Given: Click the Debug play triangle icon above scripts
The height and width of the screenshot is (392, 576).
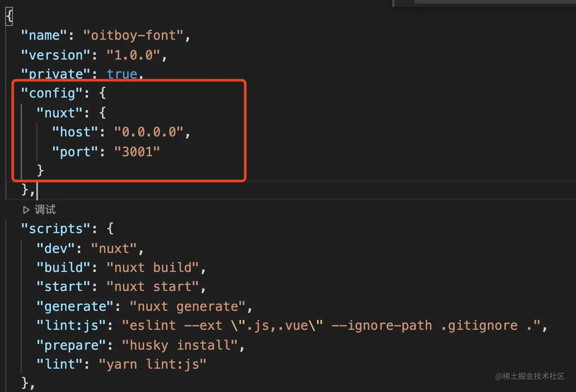Looking at the screenshot, I should pyautogui.click(x=26, y=210).
